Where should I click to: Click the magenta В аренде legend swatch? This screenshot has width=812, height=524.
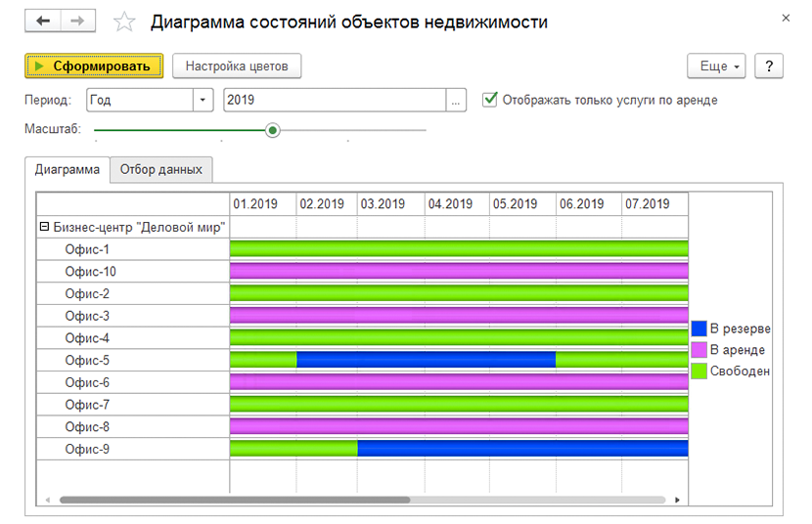pyautogui.click(x=699, y=350)
